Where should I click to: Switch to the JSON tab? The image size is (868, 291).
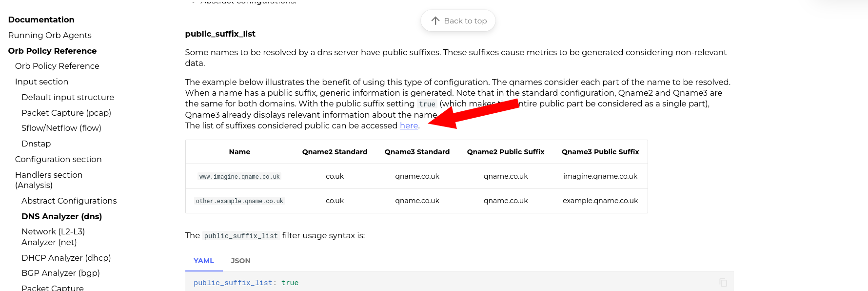tap(240, 261)
